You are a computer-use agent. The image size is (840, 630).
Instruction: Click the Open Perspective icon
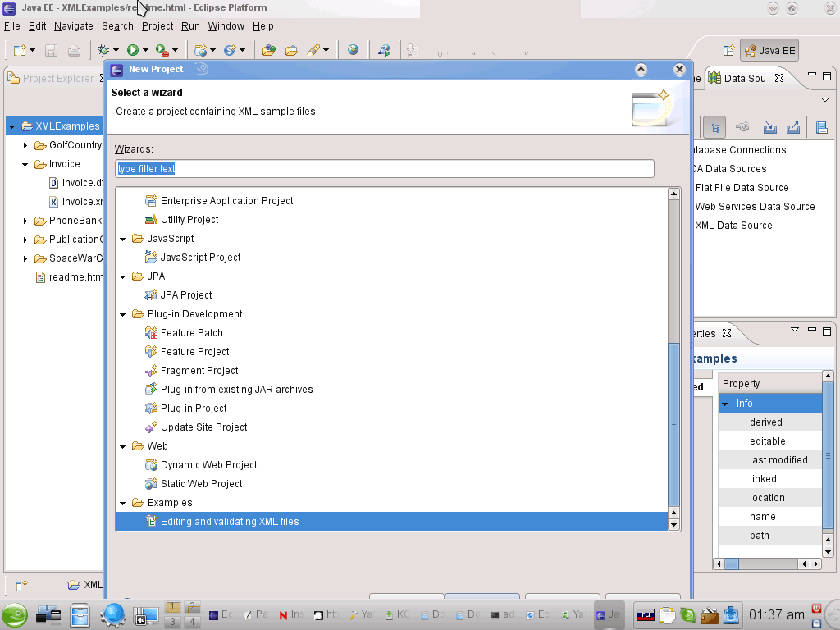pyautogui.click(x=728, y=50)
